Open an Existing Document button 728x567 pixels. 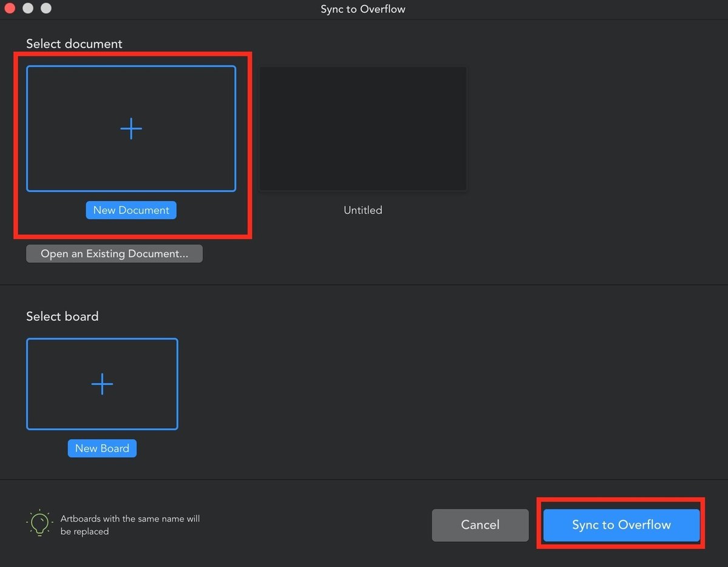pos(114,253)
